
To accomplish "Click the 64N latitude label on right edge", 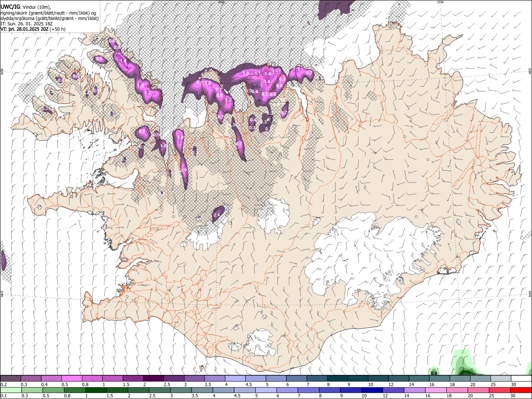I will [x=530, y=293].
